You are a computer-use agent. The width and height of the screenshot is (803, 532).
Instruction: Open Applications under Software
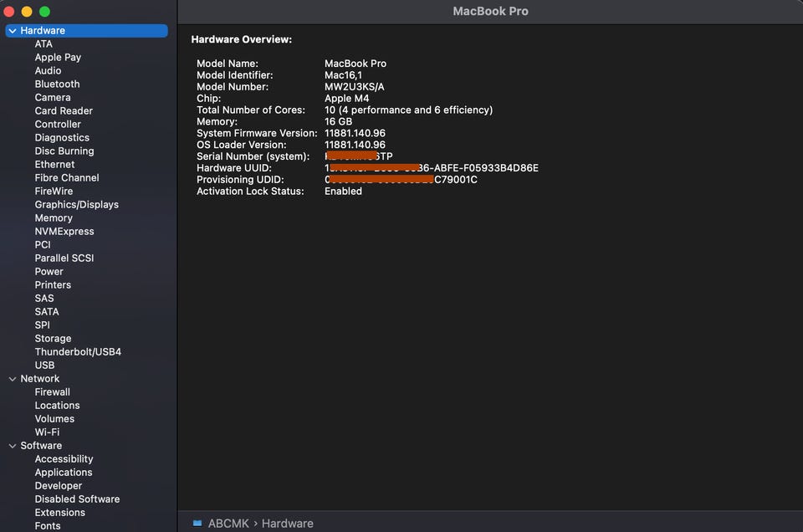click(x=64, y=473)
